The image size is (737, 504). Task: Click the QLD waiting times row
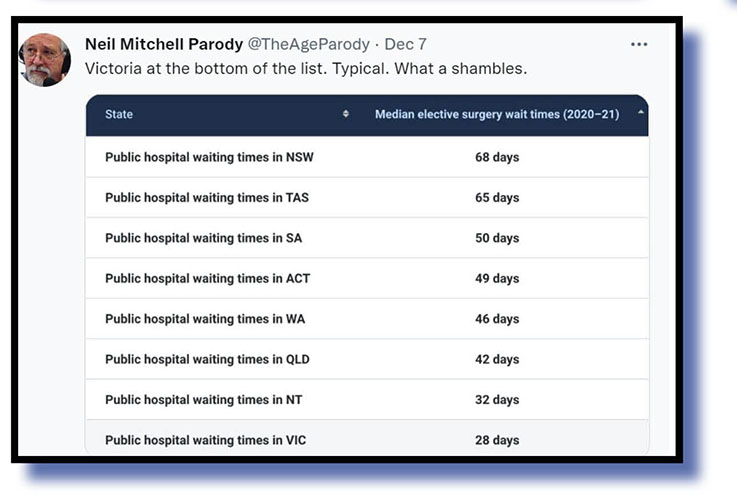pyautogui.click(x=207, y=359)
